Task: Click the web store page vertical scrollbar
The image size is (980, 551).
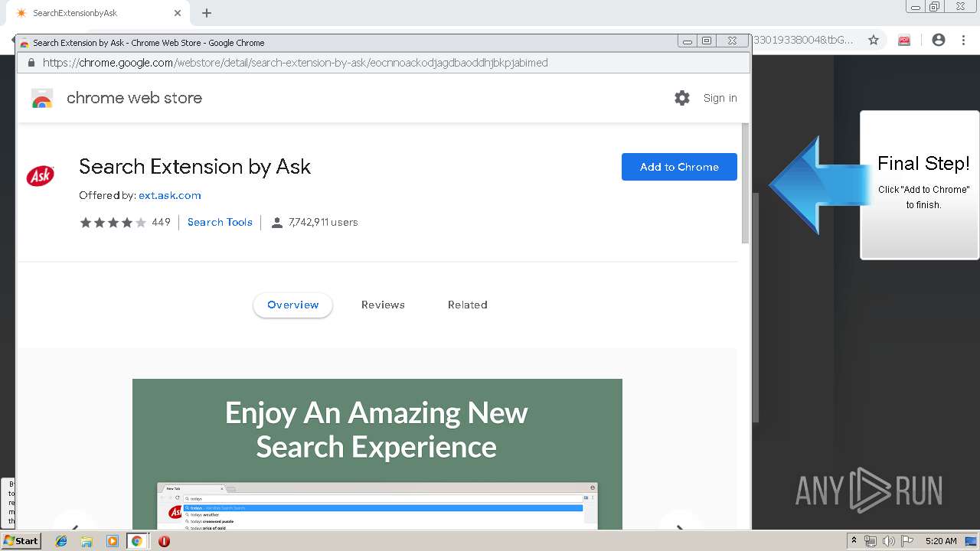Action: (x=746, y=184)
